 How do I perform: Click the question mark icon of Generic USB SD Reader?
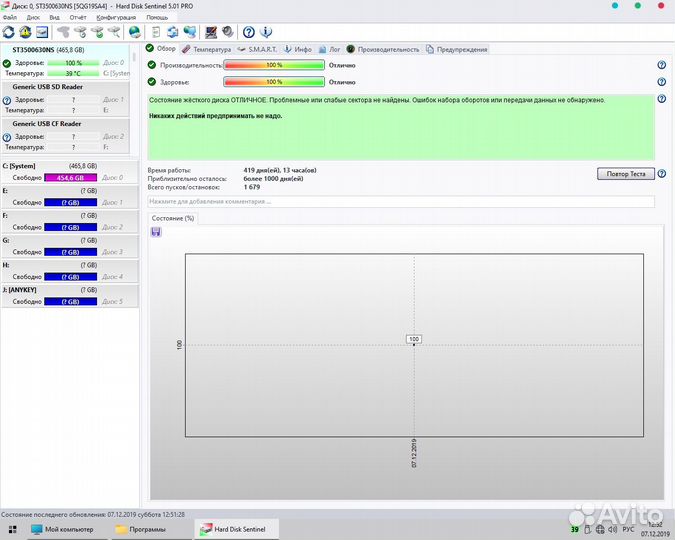pos(6,100)
